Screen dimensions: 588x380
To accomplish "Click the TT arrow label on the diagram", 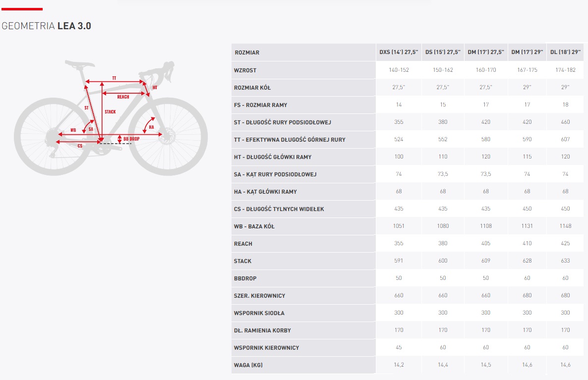I will coord(114,78).
